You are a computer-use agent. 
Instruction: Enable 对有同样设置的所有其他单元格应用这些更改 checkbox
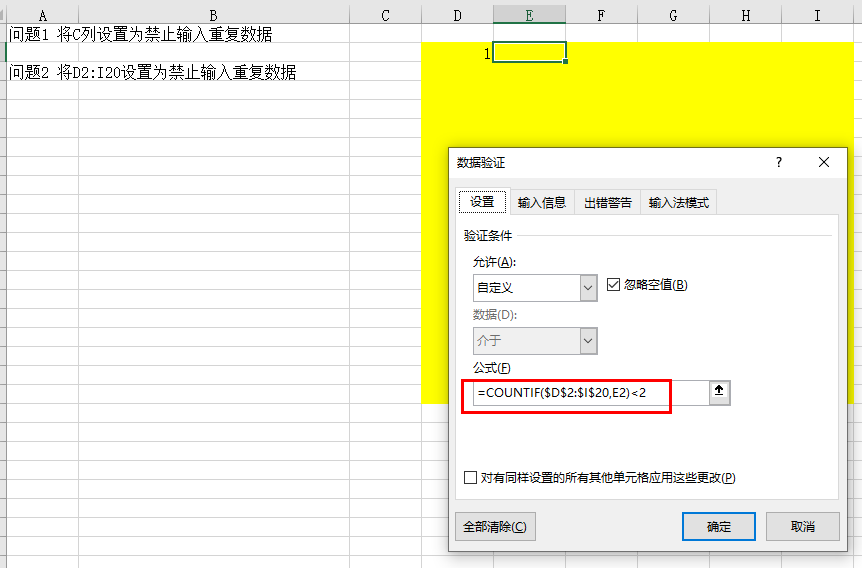click(471, 478)
